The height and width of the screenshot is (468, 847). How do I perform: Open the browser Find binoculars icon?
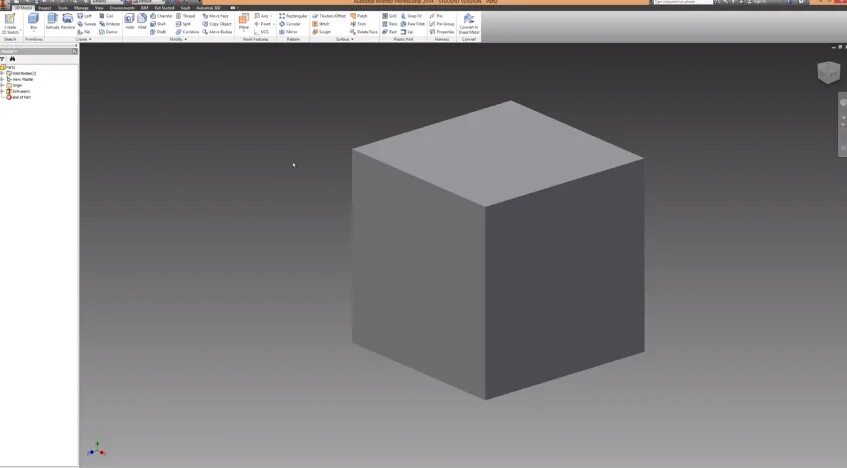click(12, 59)
